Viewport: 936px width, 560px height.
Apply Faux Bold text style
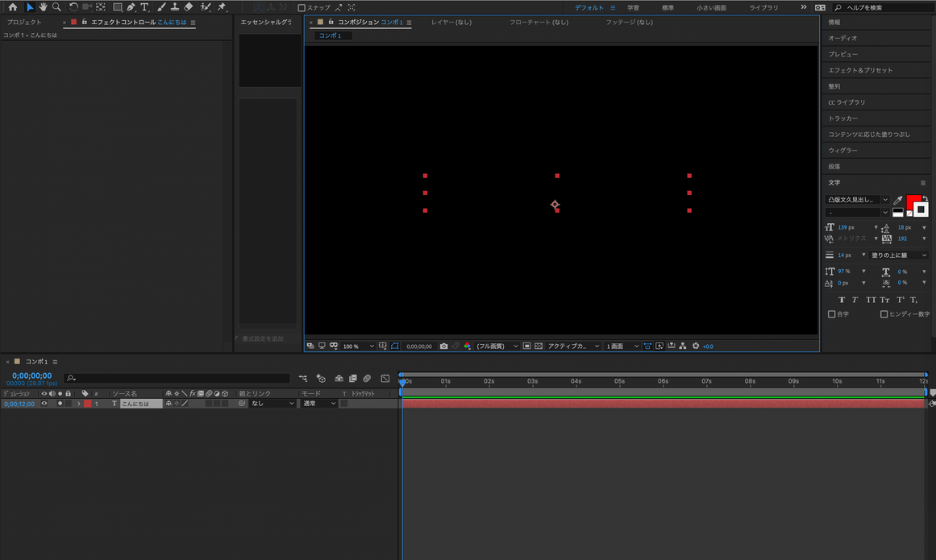tap(842, 300)
